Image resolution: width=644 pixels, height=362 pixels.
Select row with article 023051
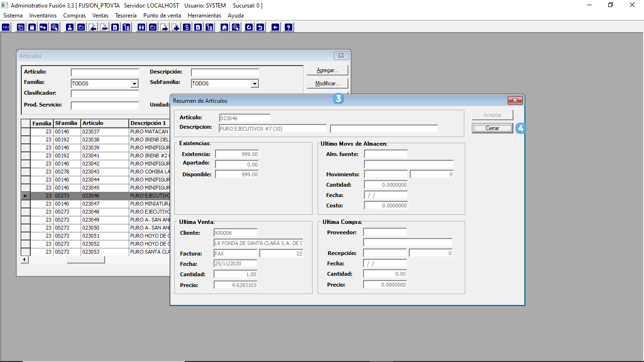point(95,236)
